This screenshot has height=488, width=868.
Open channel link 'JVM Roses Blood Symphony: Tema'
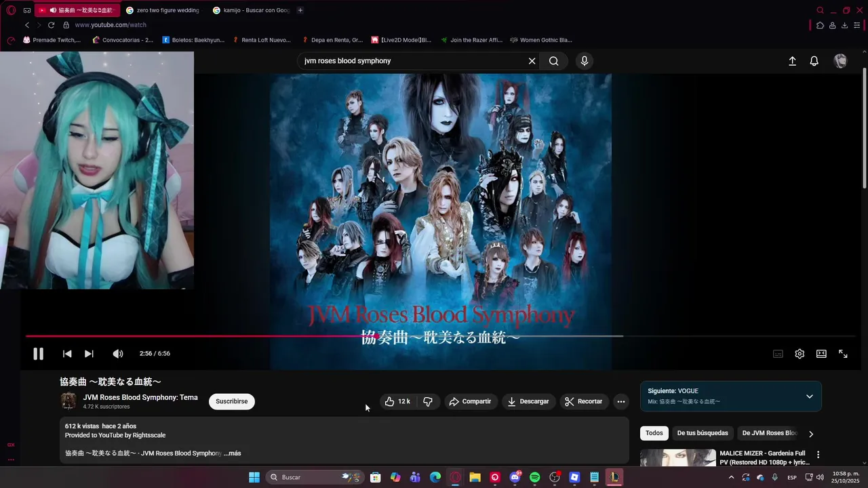(x=140, y=397)
